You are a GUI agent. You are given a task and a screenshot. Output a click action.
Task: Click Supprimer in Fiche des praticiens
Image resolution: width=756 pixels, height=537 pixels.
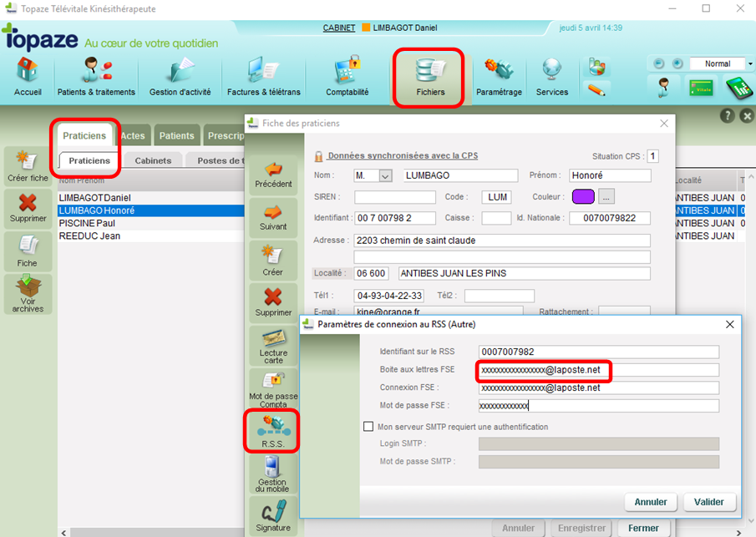point(273,302)
